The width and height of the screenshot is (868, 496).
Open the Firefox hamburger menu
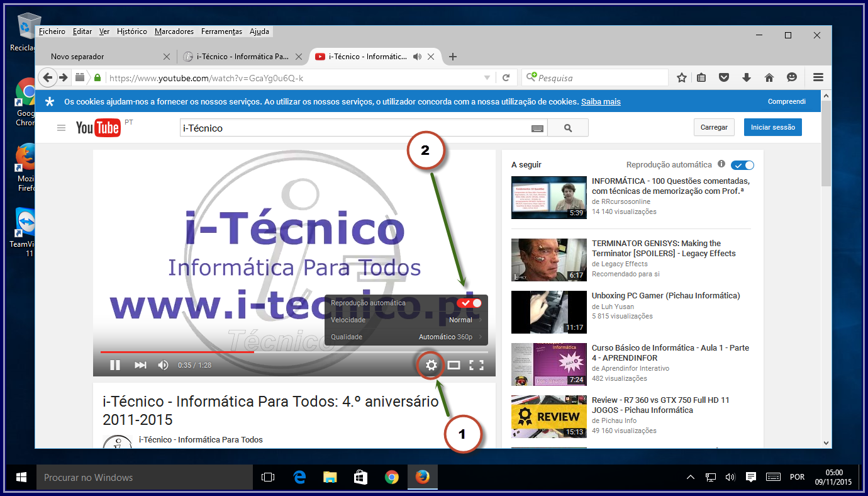(x=818, y=77)
